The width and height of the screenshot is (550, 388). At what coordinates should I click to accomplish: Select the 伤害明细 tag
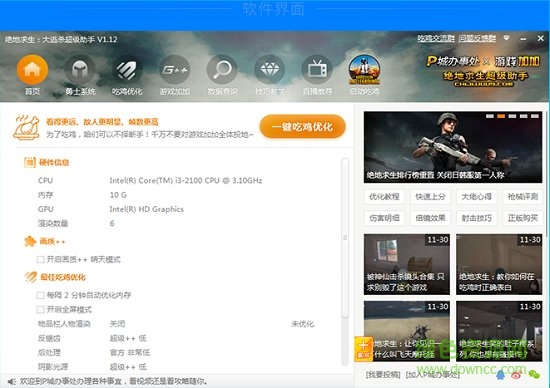pos(384,218)
